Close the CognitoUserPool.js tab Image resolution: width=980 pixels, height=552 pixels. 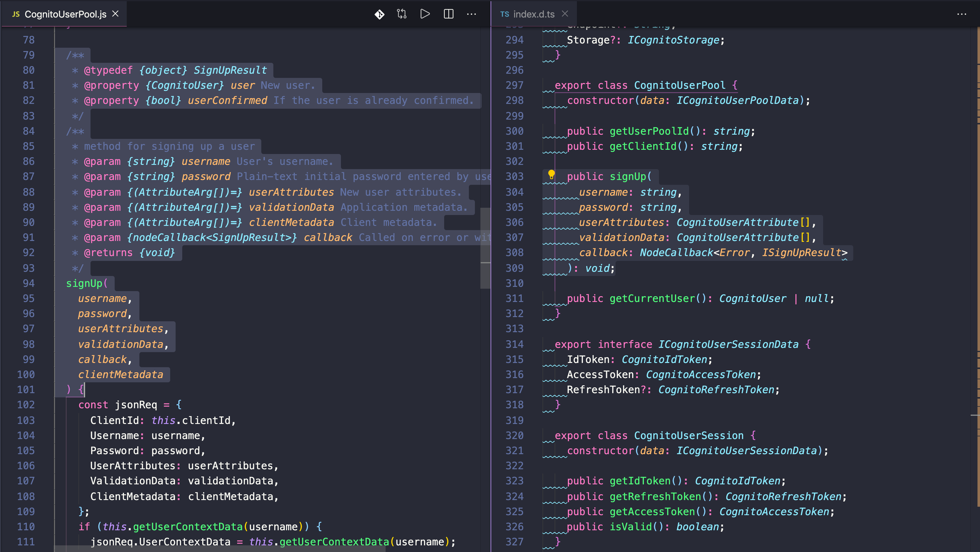click(115, 14)
